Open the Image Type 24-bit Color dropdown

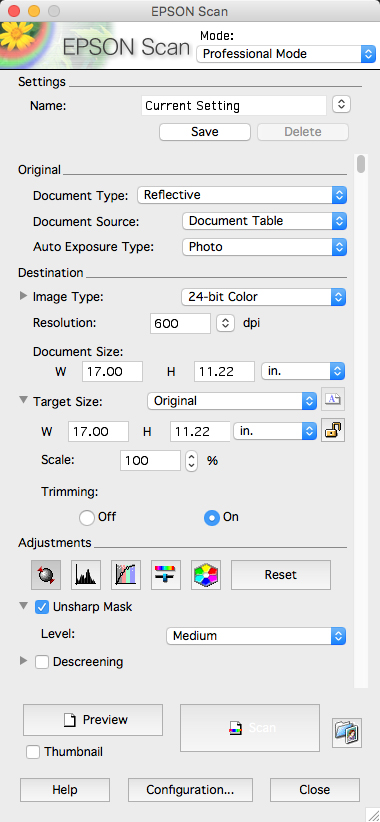(264, 297)
